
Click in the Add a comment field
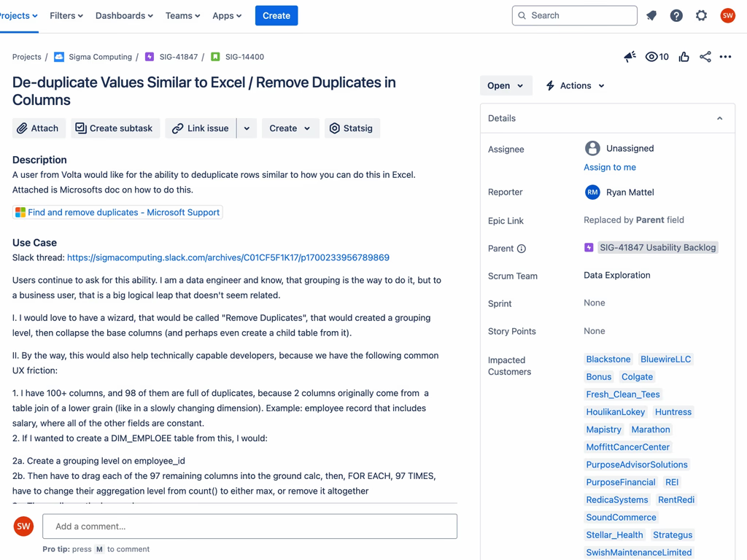pos(249,526)
